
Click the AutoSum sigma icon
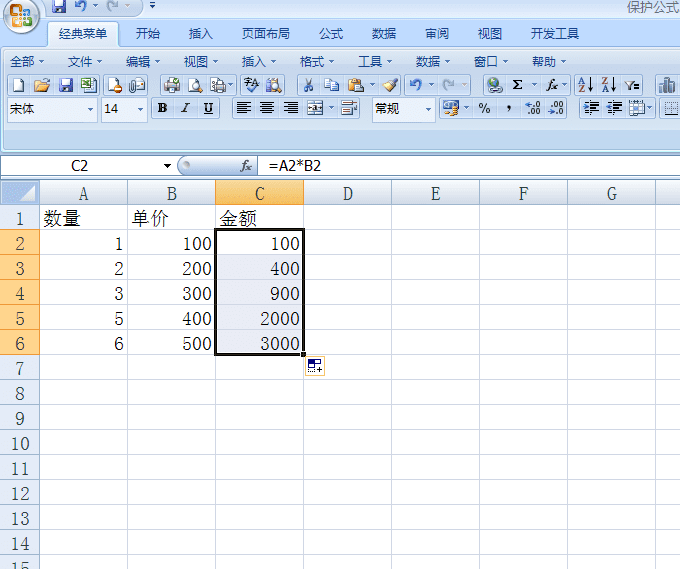point(517,85)
